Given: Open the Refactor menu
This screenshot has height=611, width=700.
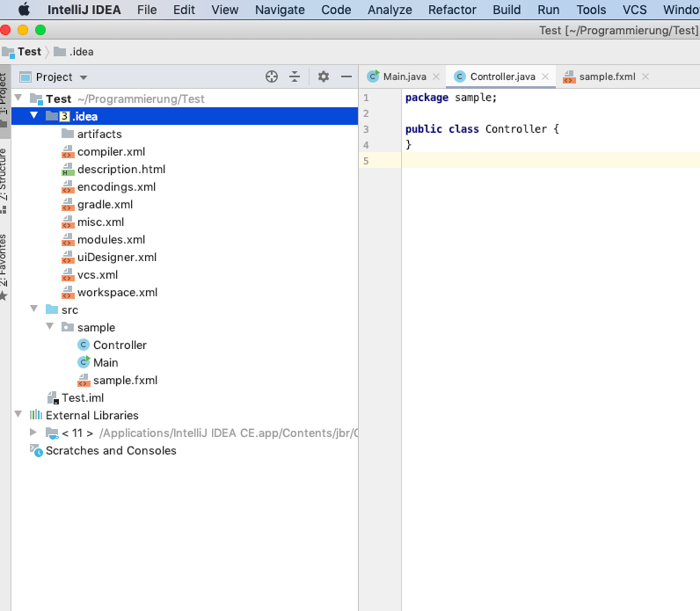Looking at the screenshot, I should click(452, 10).
